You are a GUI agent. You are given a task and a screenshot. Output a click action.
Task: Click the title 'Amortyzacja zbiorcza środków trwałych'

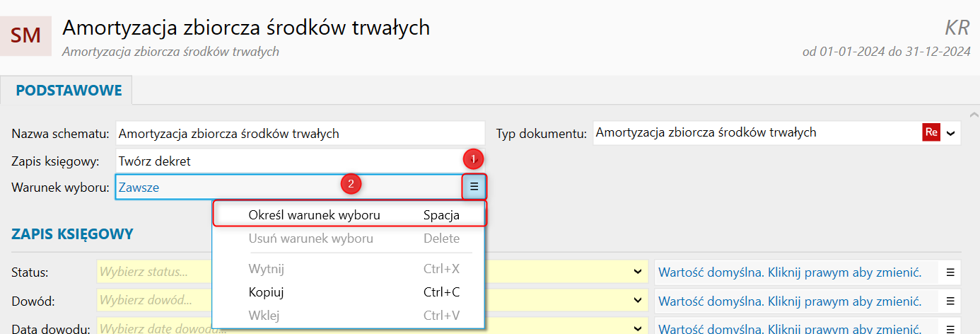[x=246, y=28]
